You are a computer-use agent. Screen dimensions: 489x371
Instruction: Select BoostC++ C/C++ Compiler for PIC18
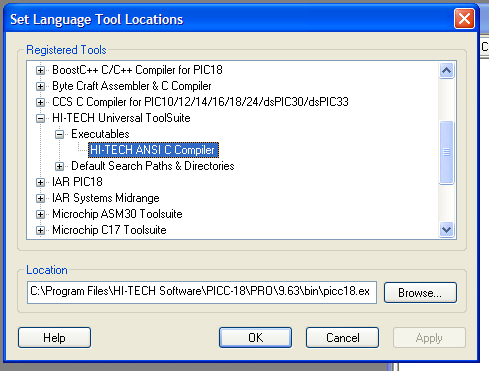pyautogui.click(x=137, y=70)
